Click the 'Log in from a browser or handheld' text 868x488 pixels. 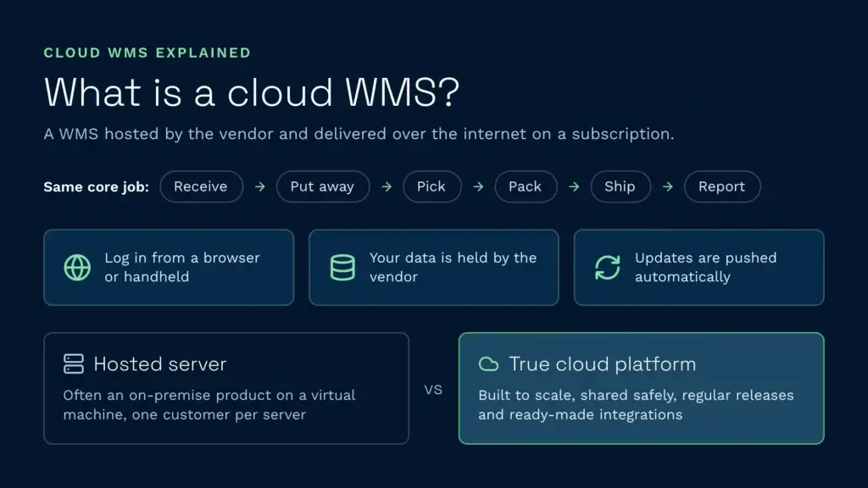tap(182, 267)
